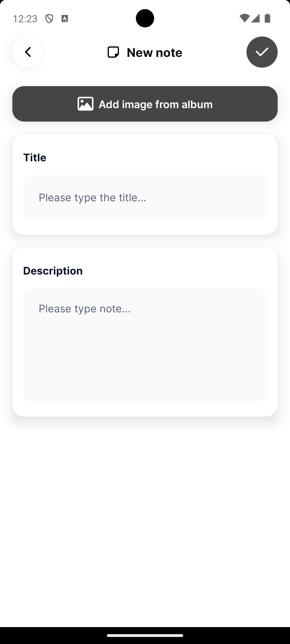Click the Title label

point(35,158)
